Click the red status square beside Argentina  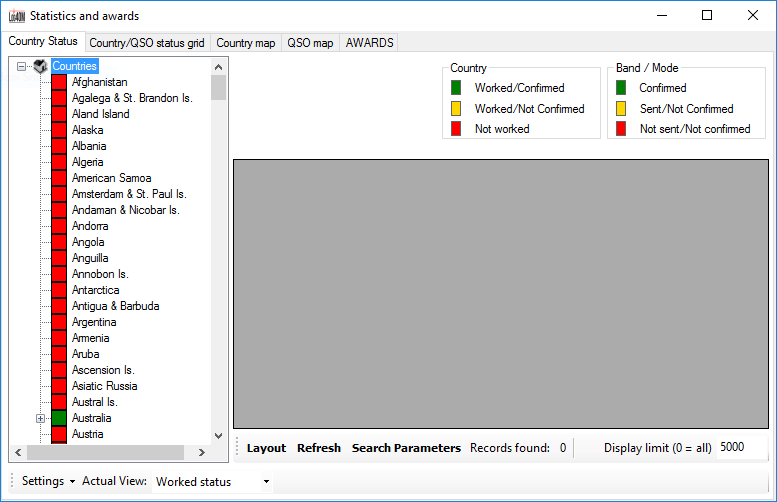tap(59, 322)
